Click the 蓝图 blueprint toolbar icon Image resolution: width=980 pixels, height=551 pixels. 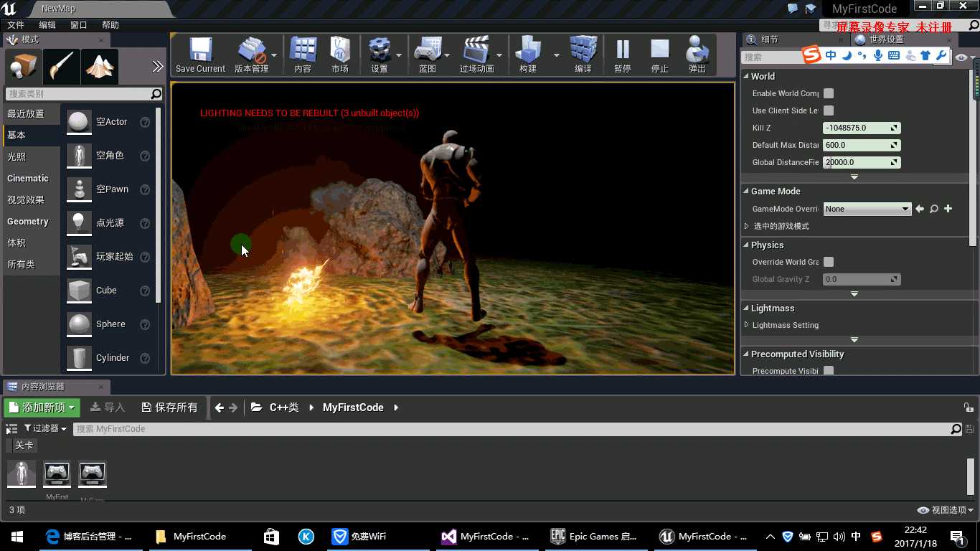point(428,55)
